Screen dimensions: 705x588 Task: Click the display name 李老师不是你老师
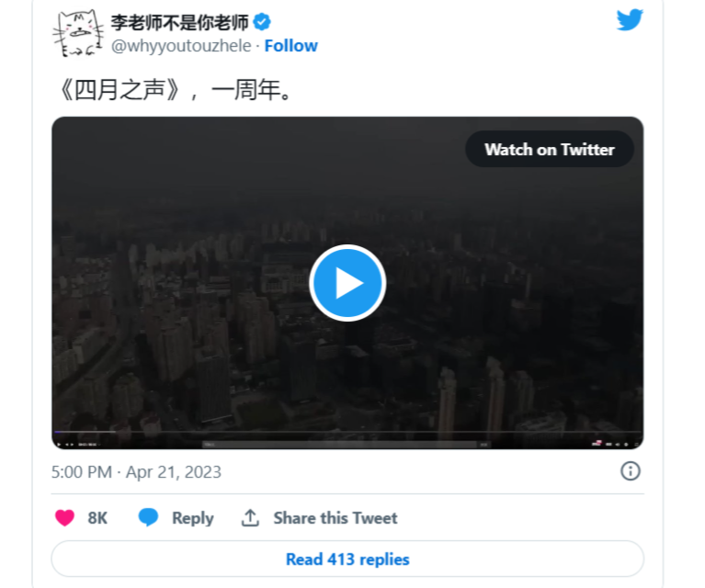tap(180, 22)
